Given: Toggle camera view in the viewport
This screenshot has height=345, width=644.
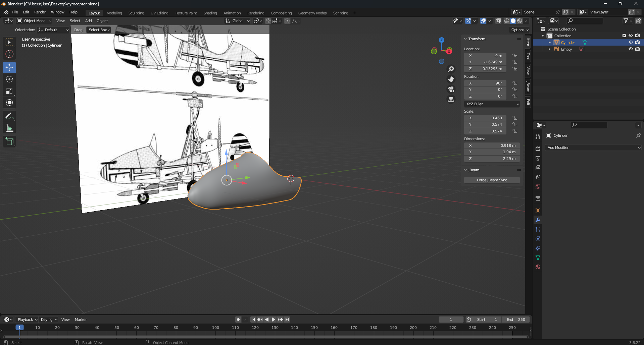Looking at the screenshot, I should [x=451, y=89].
